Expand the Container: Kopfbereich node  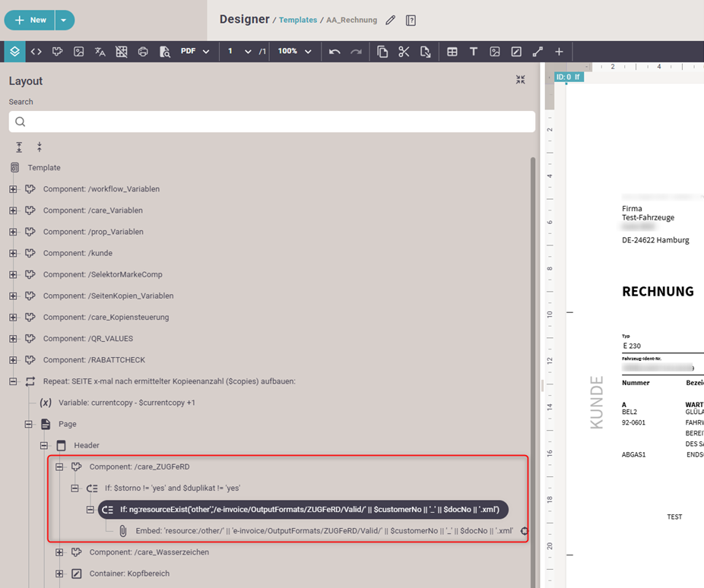[59, 574]
